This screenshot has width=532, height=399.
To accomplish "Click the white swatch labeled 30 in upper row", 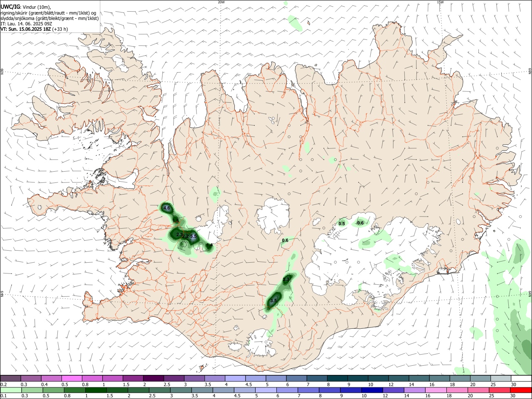I will [522, 378].
